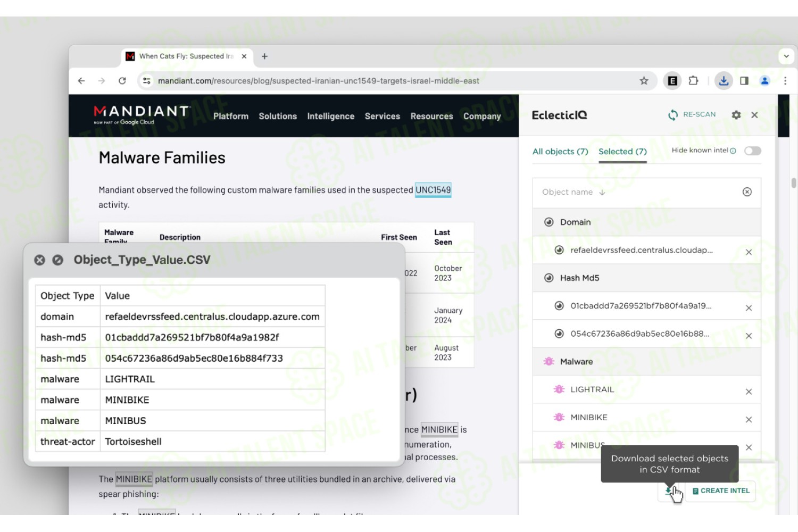Go back with the browser back arrow
This screenshot has height=532, width=798.
pyautogui.click(x=81, y=81)
